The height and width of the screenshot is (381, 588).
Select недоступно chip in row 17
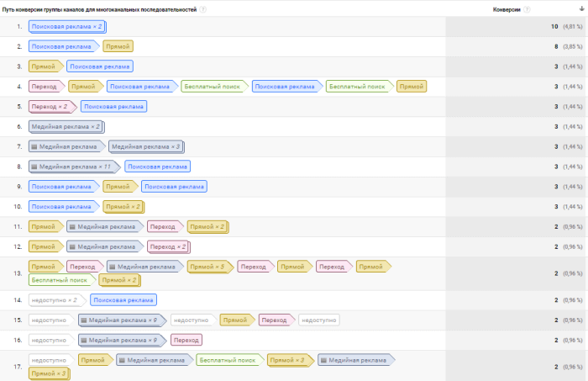[52, 360]
